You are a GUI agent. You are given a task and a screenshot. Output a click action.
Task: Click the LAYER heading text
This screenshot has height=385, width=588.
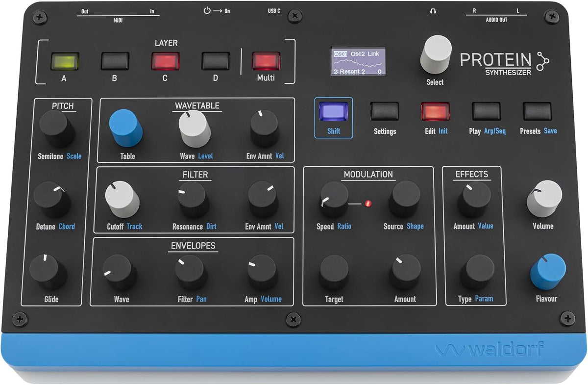click(166, 43)
